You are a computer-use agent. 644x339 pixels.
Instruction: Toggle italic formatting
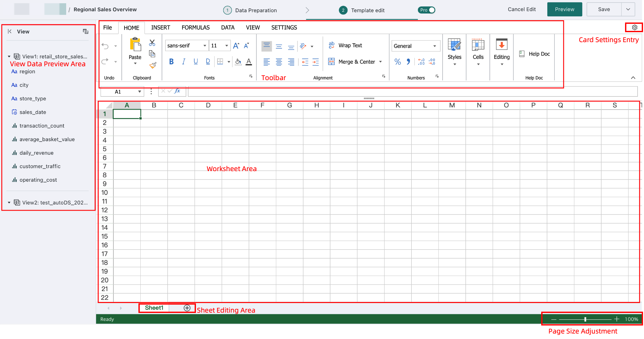coord(183,61)
